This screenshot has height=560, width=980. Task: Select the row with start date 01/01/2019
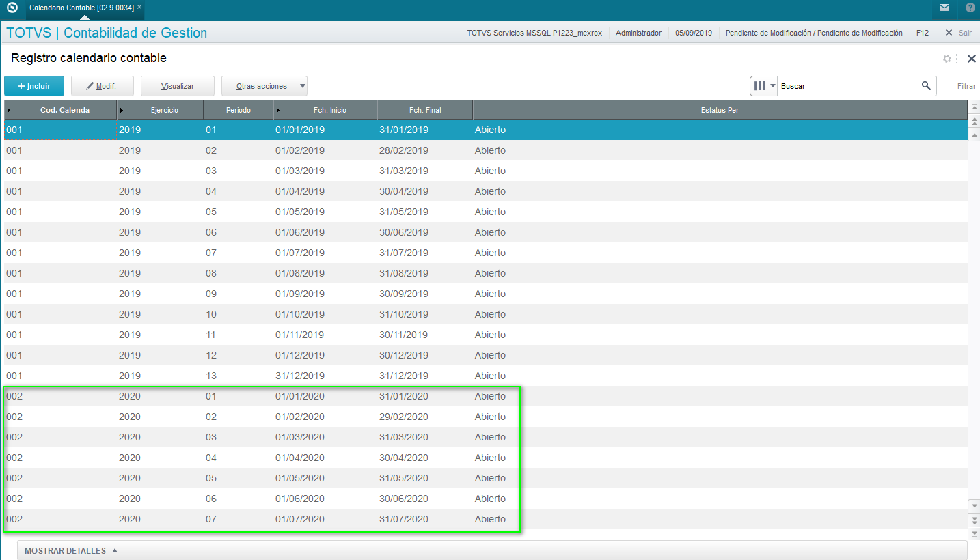(486, 130)
